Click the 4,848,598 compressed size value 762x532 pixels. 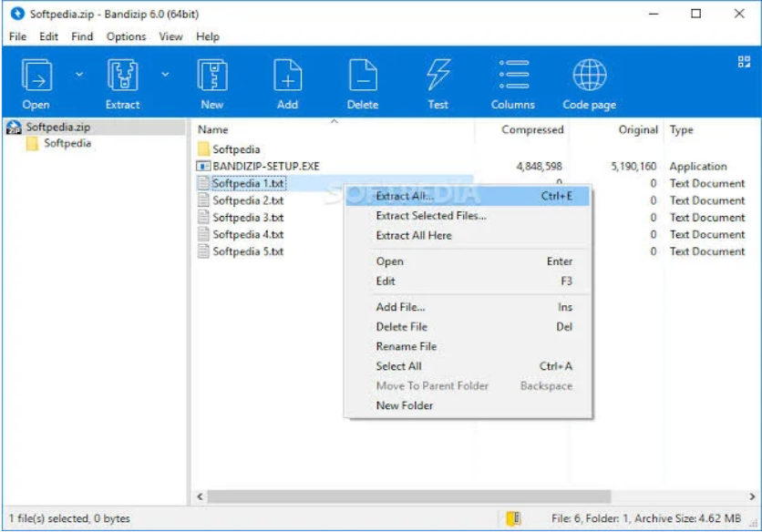[539, 166]
